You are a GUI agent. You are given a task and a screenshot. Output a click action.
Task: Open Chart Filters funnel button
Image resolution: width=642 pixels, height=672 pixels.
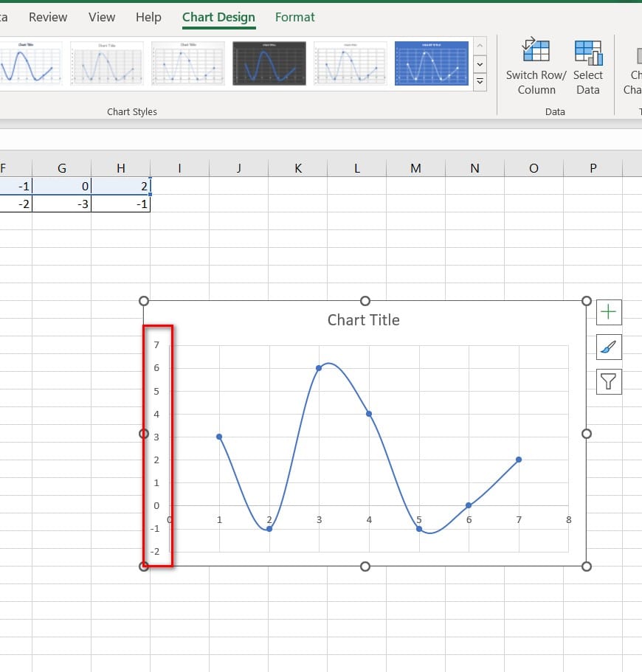coord(609,381)
